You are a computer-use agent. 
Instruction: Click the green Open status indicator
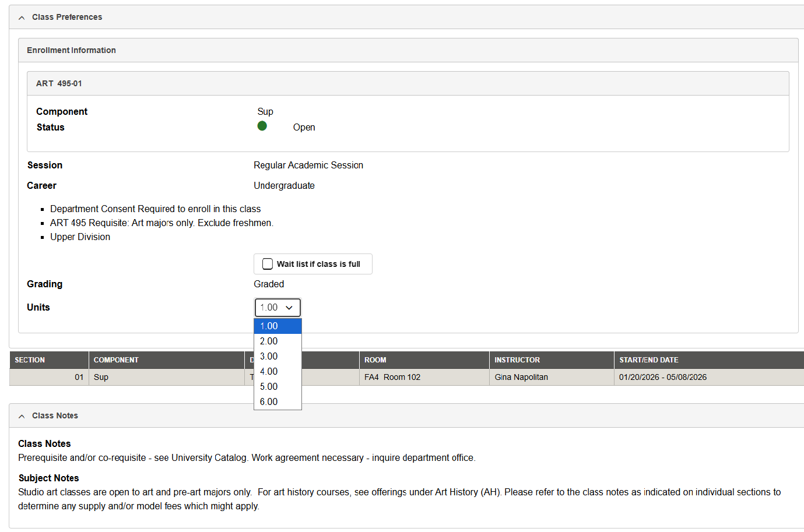(x=262, y=126)
